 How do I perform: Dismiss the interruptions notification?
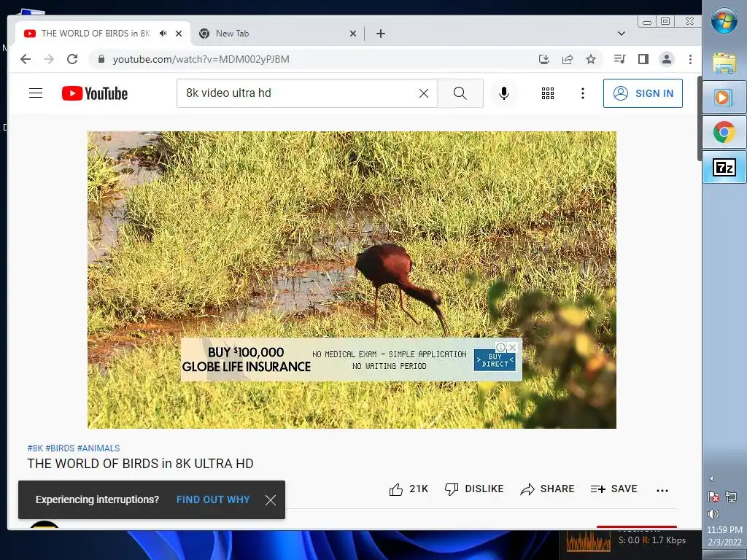click(271, 500)
